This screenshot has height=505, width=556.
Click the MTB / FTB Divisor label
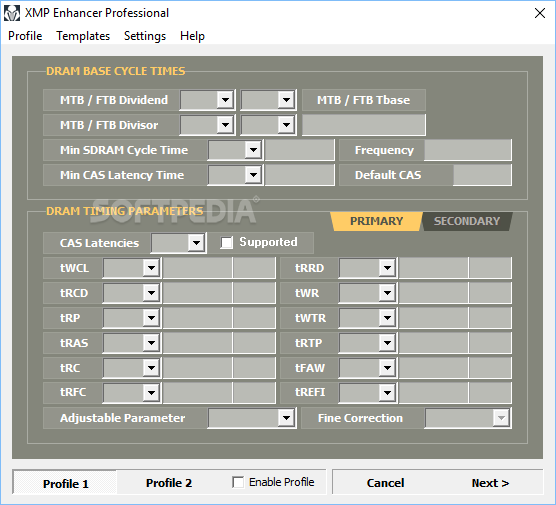coord(109,125)
